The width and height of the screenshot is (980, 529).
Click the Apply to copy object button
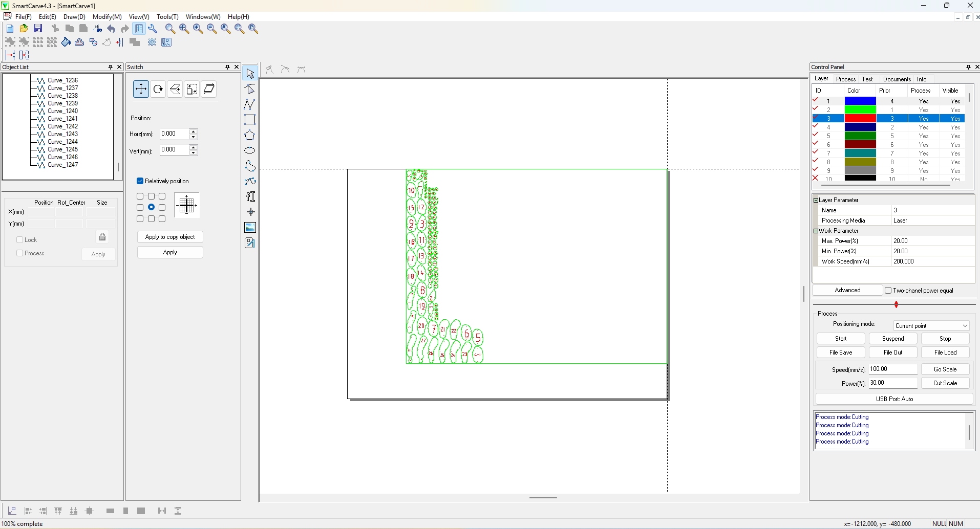point(170,237)
